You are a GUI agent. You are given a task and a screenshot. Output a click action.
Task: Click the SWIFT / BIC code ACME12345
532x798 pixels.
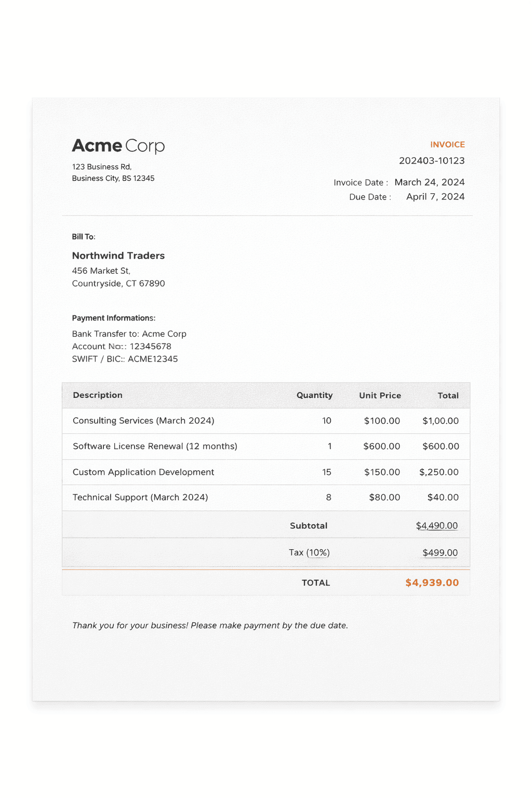point(125,358)
